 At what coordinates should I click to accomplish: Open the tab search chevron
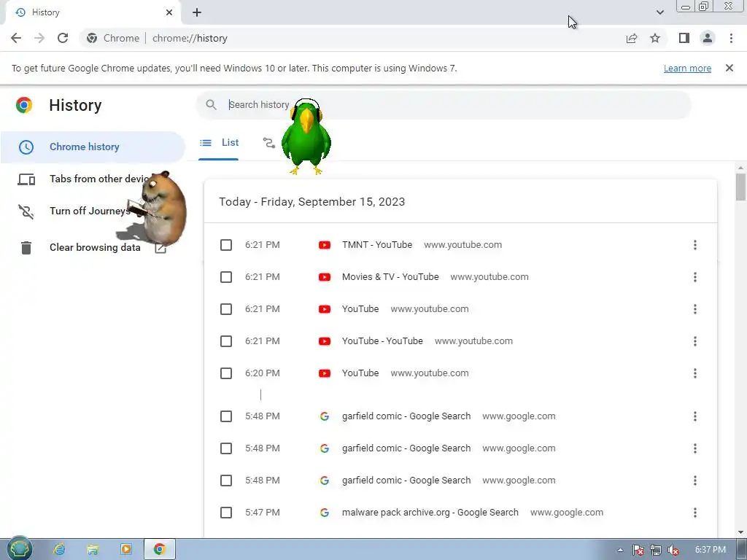click(659, 12)
